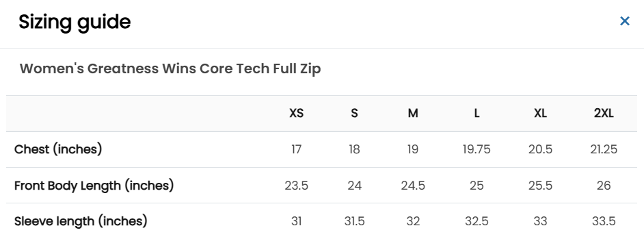
Task: Click the 31.5 sleeve length for size S
Action: (354, 221)
